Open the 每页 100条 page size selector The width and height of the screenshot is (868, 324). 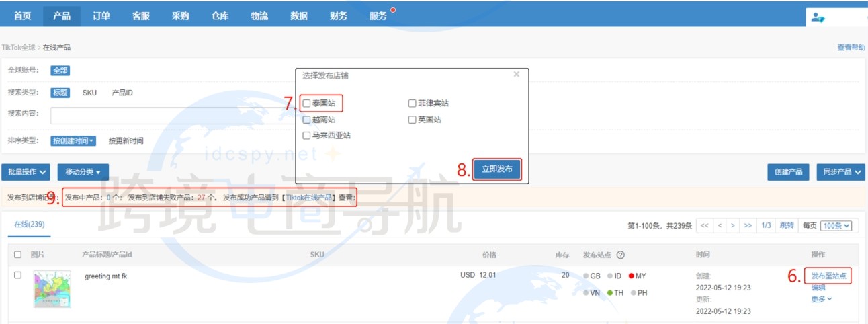click(835, 226)
